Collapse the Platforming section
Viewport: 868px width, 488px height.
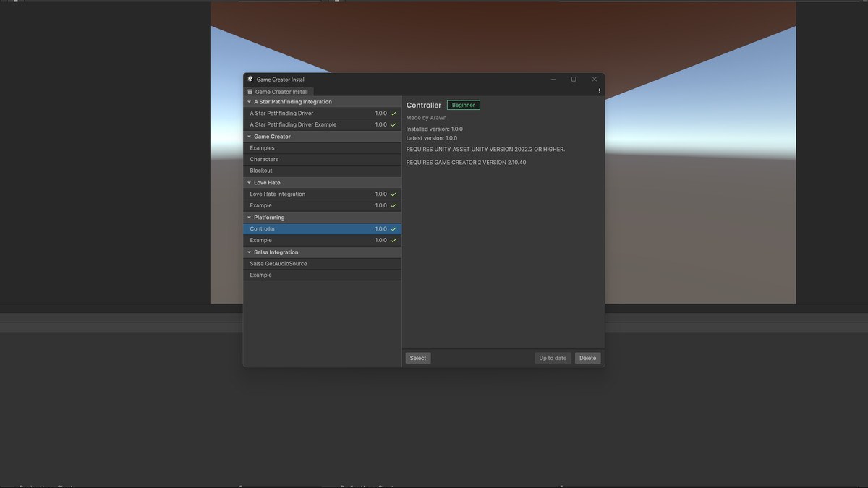[249, 218]
